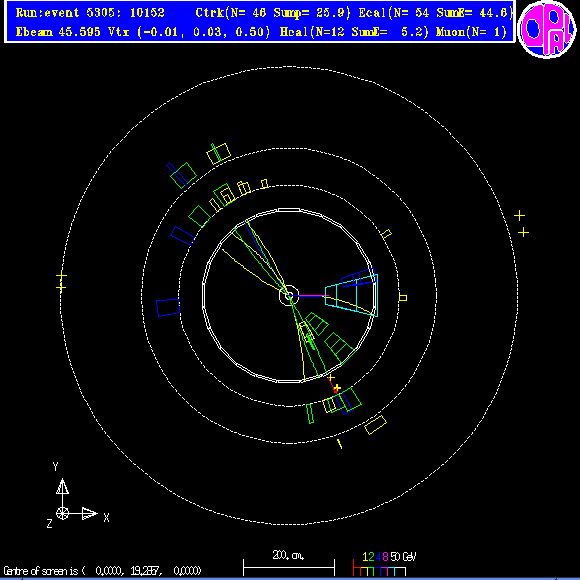Select the cyan trapezoid calorimeter cluster

351,295
